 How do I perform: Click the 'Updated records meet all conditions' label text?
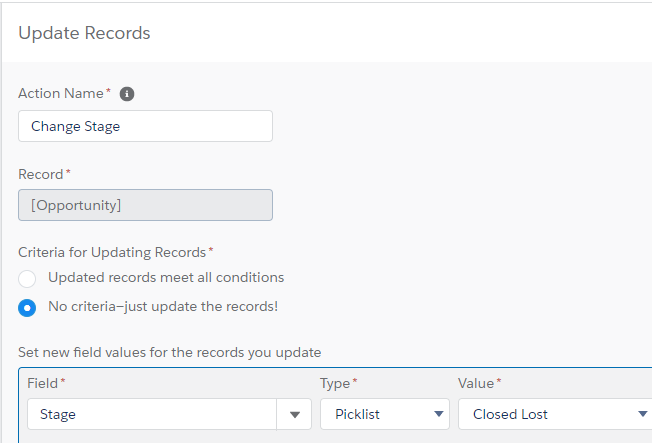pyautogui.click(x=166, y=277)
